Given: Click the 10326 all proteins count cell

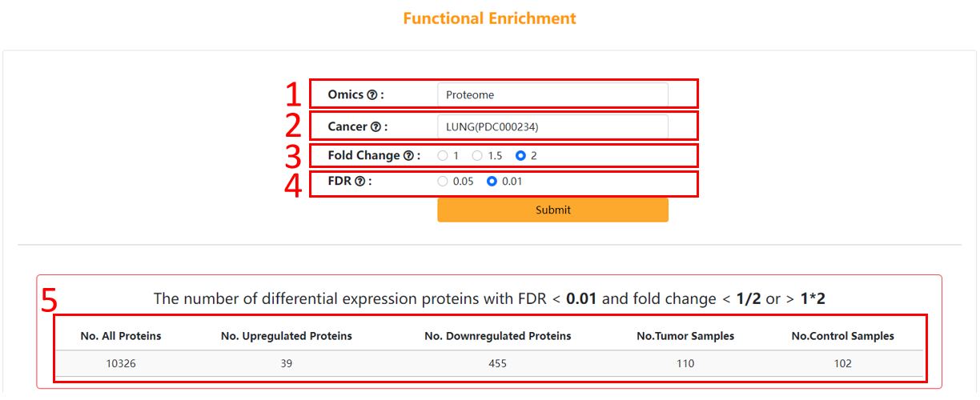Looking at the screenshot, I should click(121, 363).
